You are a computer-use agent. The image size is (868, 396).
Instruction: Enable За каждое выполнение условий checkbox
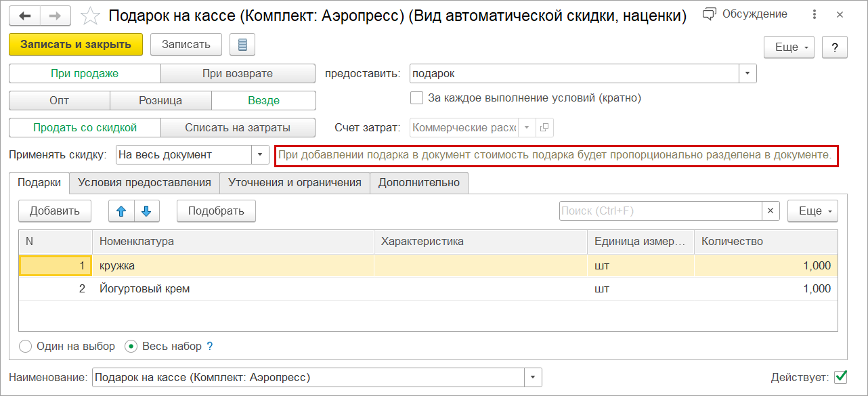(417, 98)
